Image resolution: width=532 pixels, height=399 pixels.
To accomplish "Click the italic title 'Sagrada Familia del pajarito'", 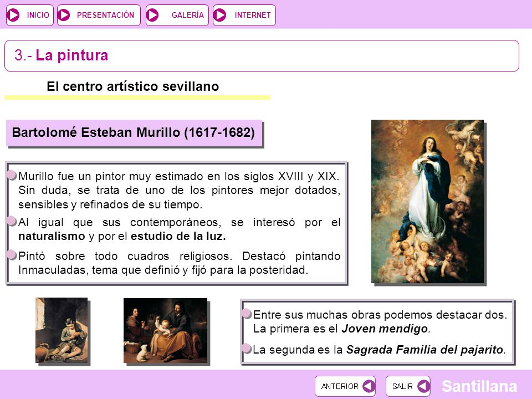I will point(425,350).
